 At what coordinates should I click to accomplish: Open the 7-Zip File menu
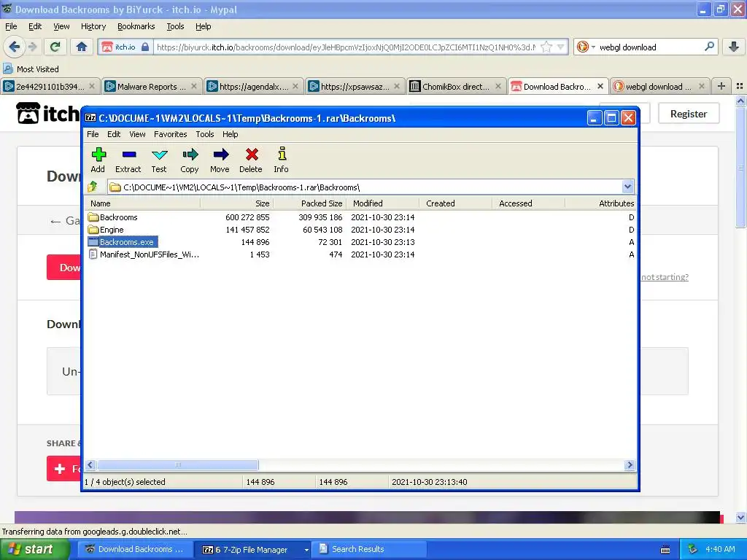93,134
